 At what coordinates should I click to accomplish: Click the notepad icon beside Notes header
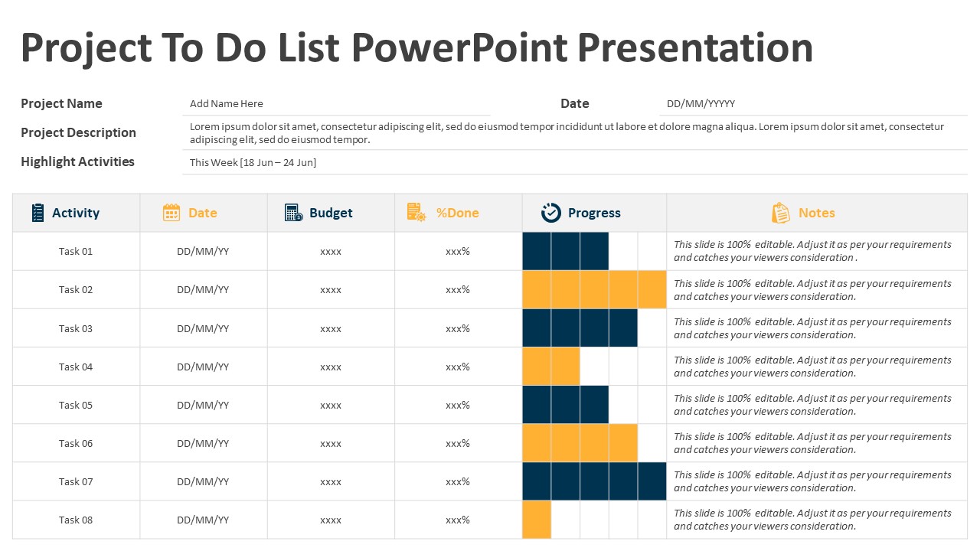[x=780, y=213]
